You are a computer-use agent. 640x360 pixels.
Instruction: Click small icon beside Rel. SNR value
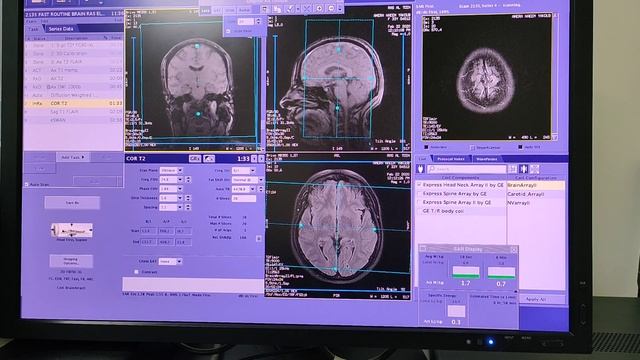click(x=259, y=238)
